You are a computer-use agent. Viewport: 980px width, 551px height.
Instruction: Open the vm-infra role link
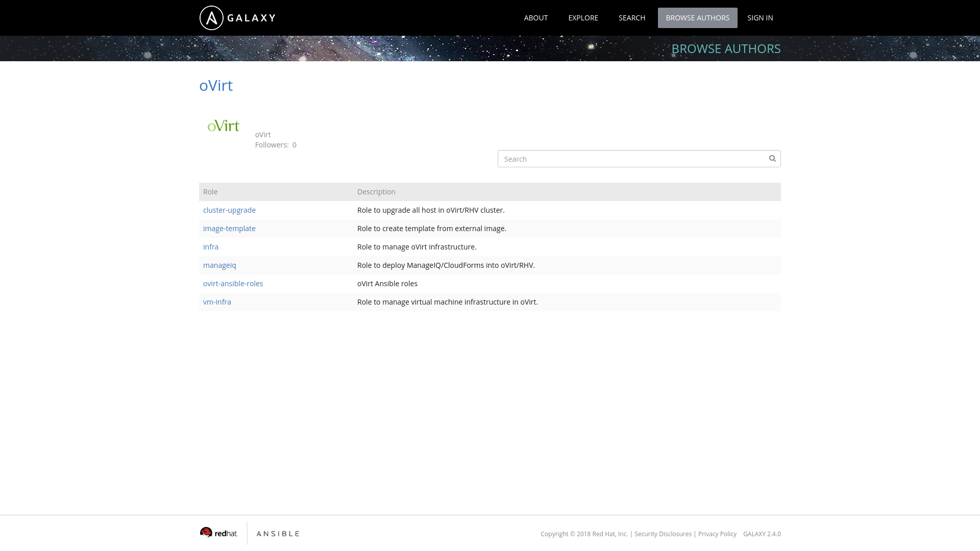click(x=217, y=302)
